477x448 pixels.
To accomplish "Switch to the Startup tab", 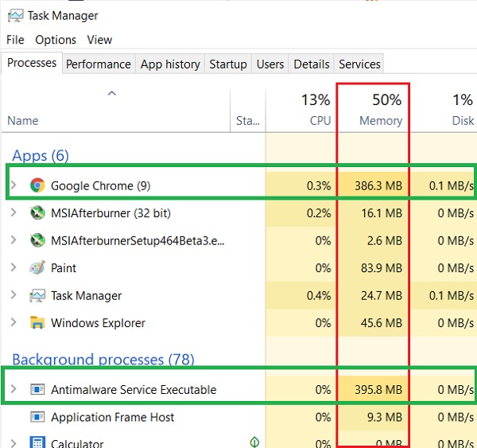I will 228,64.
